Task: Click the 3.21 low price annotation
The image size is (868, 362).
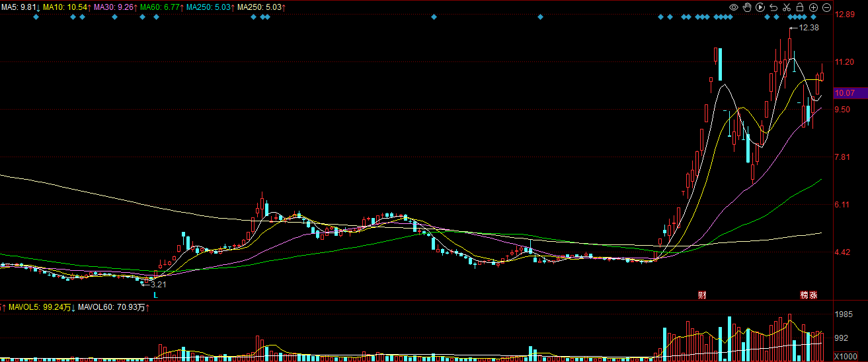Action: [x=158, y=285]
